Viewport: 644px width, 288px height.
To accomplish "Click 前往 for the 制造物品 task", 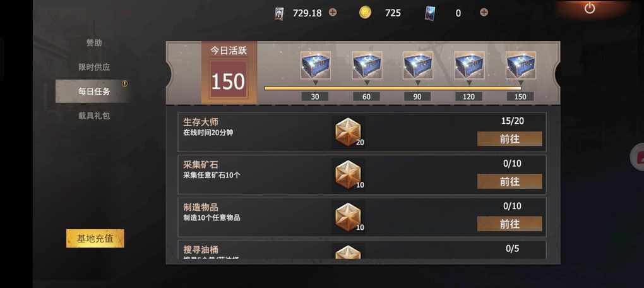I will 510,224.
